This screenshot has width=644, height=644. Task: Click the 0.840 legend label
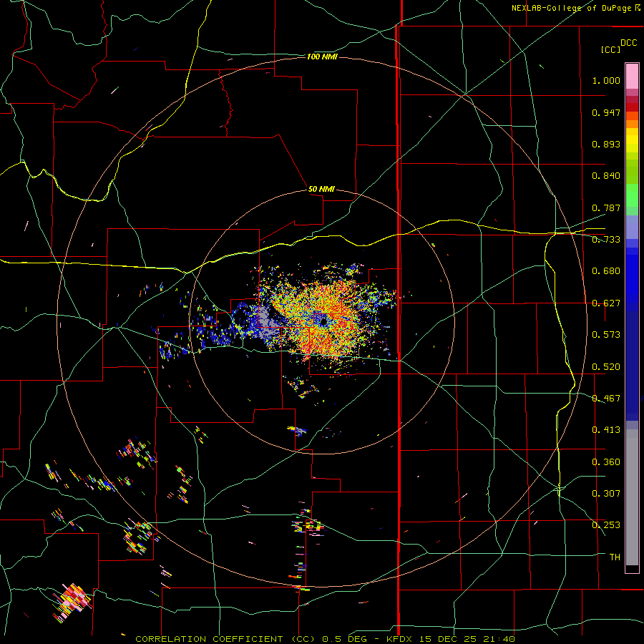pyautogui.click(x=606, y=176)
